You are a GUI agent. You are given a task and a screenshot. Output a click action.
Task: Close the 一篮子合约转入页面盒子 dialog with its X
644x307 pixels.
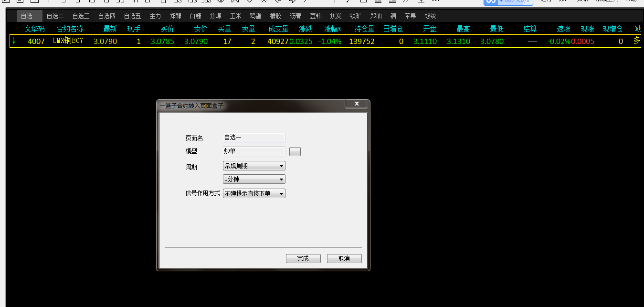coord(356,104)
